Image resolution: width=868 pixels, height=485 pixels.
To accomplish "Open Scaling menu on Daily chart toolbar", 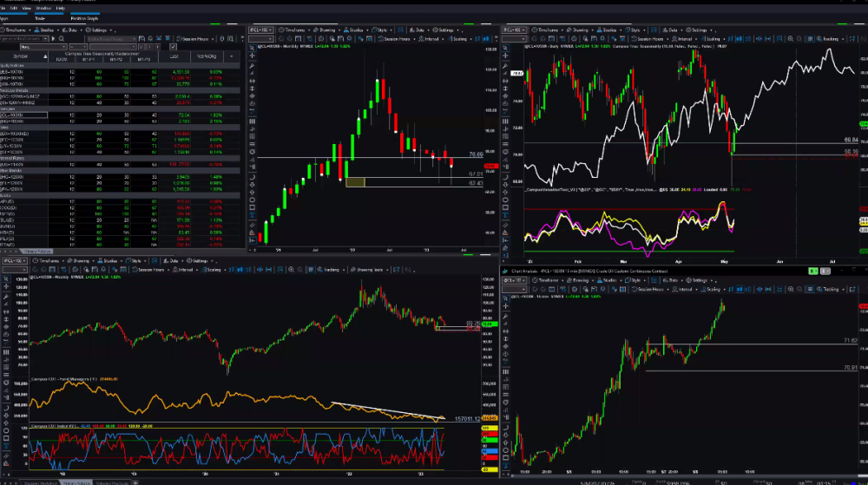I will (x=713, y=39).
